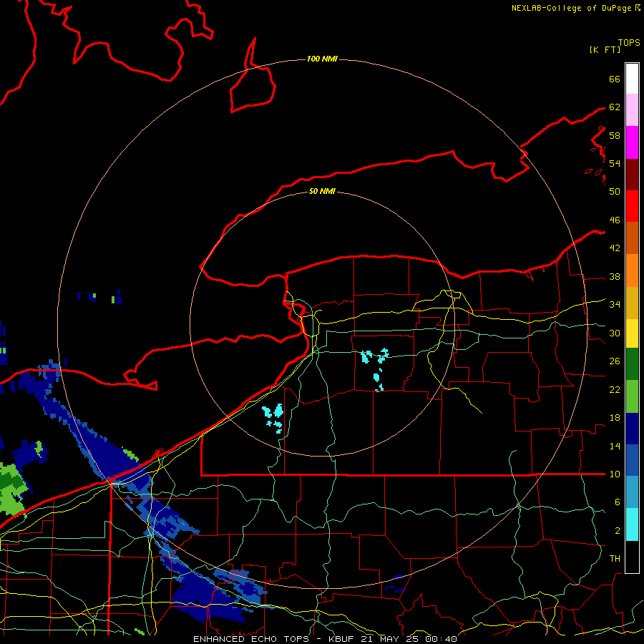Click the '34' legend value
Viewport: 644px width, 644px height.
(x=615, y=304)
